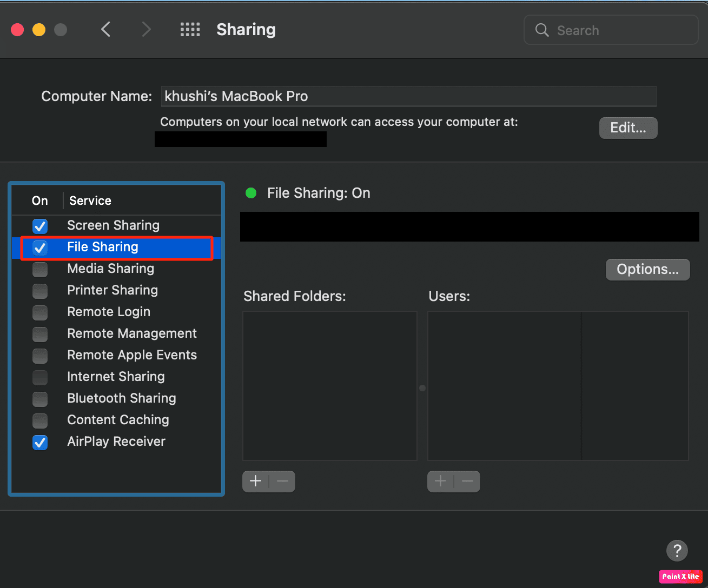The height and width of the screenshot is (588, 708).
Task: Click into the Search field
Action: pos(611,30)
